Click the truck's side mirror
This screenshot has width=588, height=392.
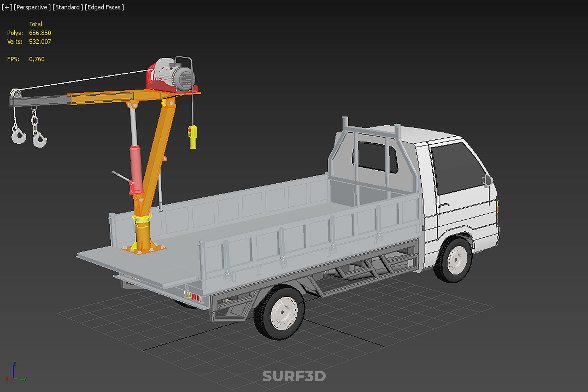(x=488, y=180)
